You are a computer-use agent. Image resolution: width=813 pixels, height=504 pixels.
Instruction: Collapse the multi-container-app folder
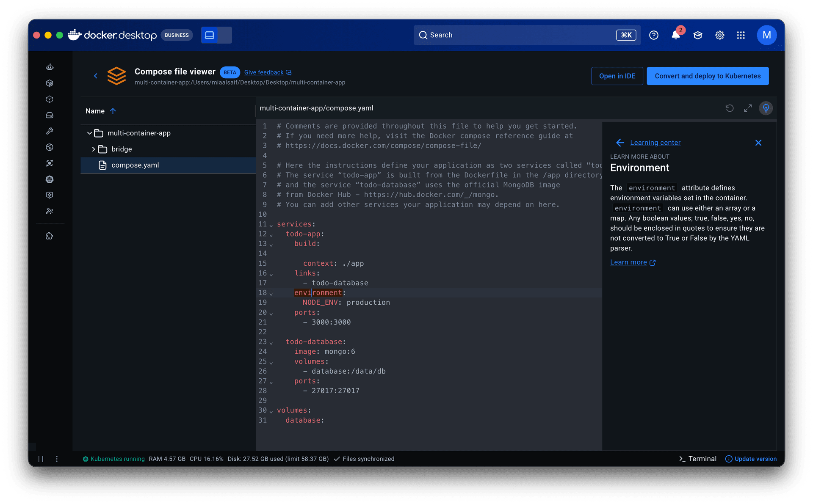tap(89, 133)
